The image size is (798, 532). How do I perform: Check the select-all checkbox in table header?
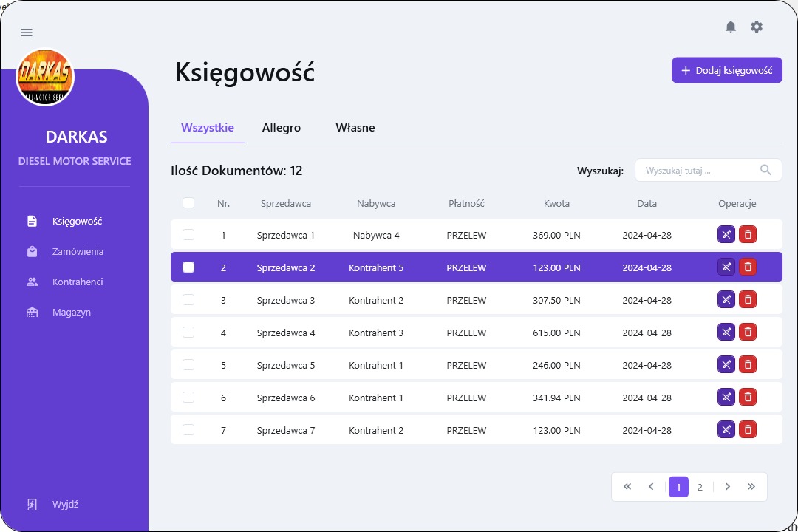click(188, 202)
